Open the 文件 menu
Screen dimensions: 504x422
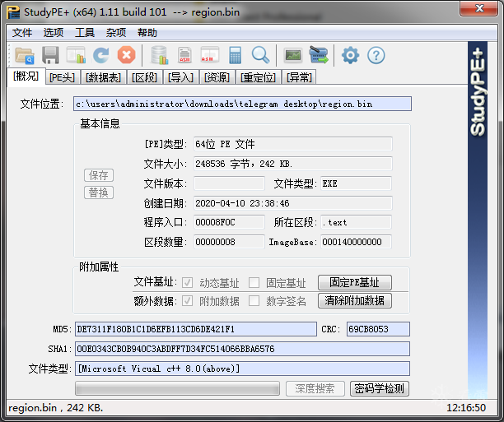pos(22,32)
